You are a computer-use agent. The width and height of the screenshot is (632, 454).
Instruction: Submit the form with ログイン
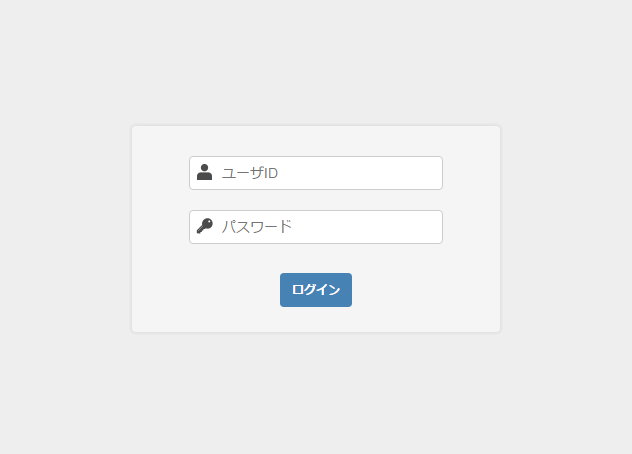pyautogui.click(x=316, y=290)
